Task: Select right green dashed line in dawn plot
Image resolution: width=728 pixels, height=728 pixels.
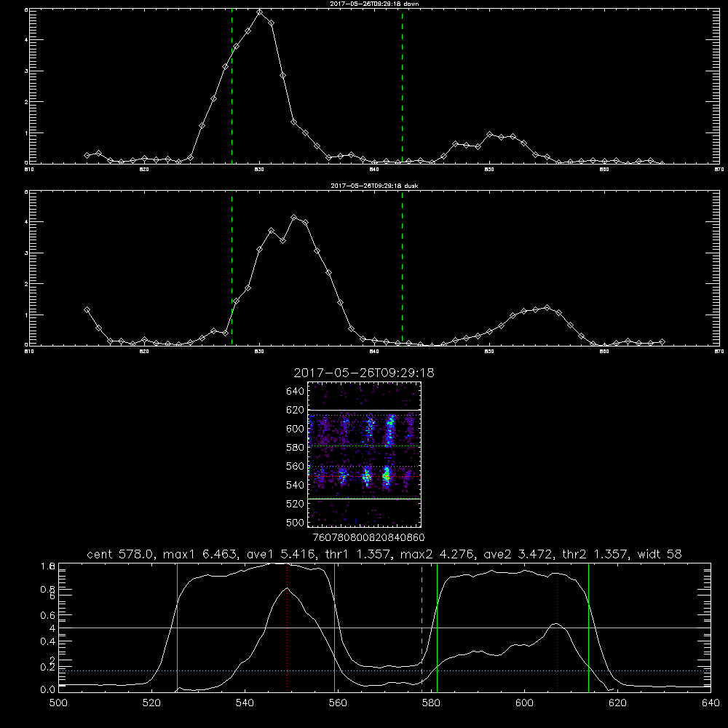Action: [x=402, y=88]
